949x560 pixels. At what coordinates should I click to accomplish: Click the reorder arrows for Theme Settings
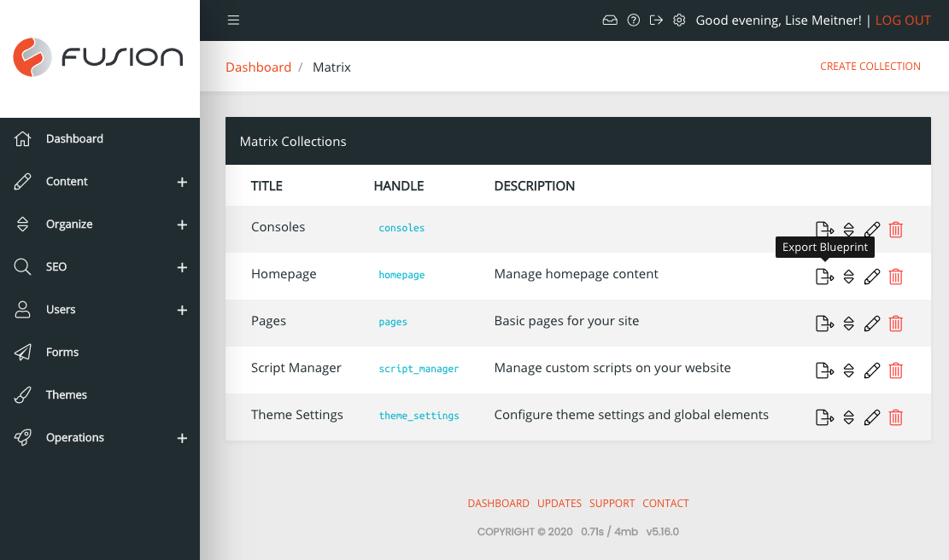coord(848,417)
